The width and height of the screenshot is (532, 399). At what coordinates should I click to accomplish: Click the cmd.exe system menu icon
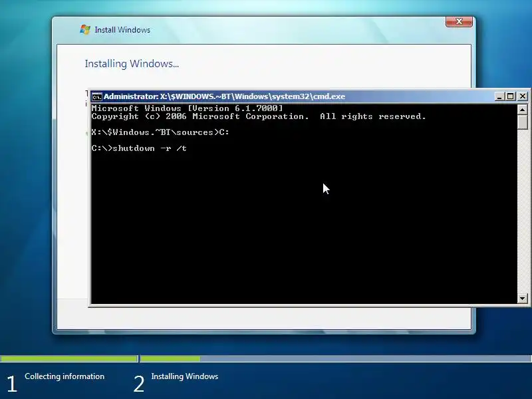pyautogui.click(x=96, y=96)
